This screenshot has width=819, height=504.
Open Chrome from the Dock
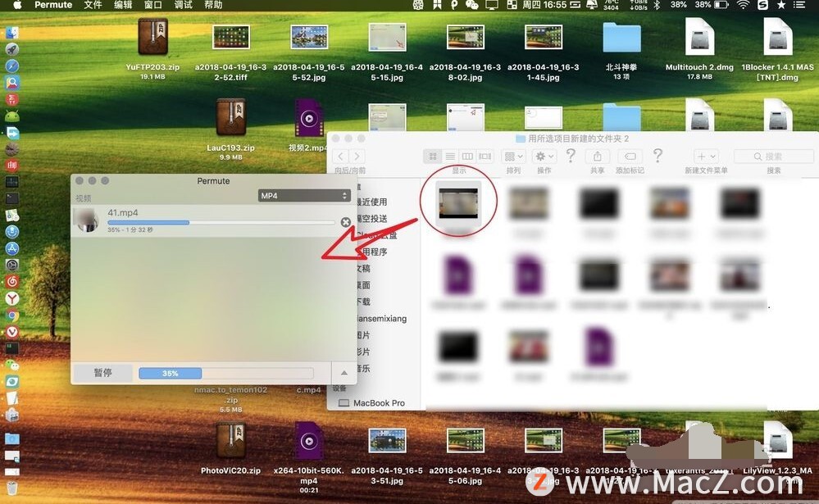12,315
